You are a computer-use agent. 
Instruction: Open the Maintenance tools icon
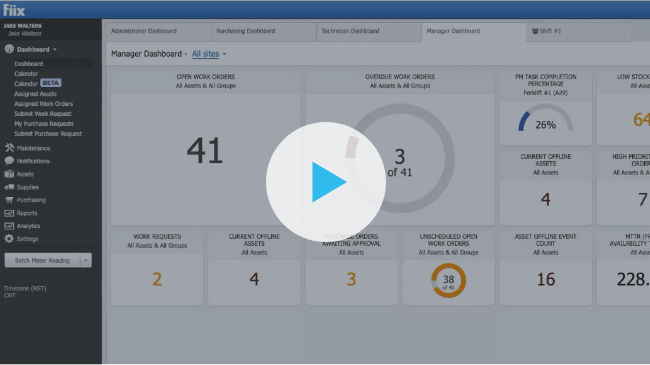pyautogui.click(x=9, y=148)
